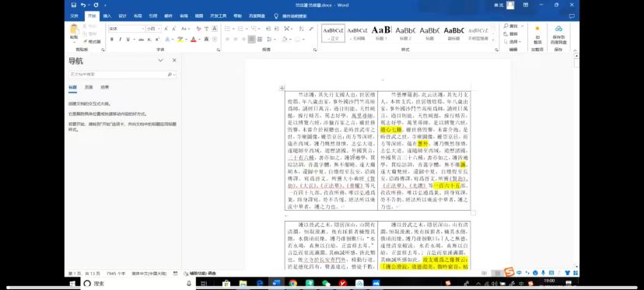This screenshot has width=644, height=290.
Task: Switch to the Design tab
Action: point(122,16)
